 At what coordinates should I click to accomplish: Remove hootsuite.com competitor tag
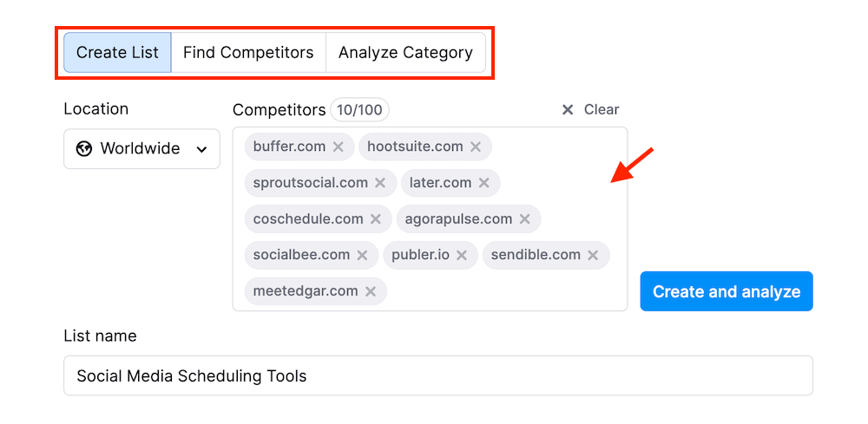coord(476,147)
